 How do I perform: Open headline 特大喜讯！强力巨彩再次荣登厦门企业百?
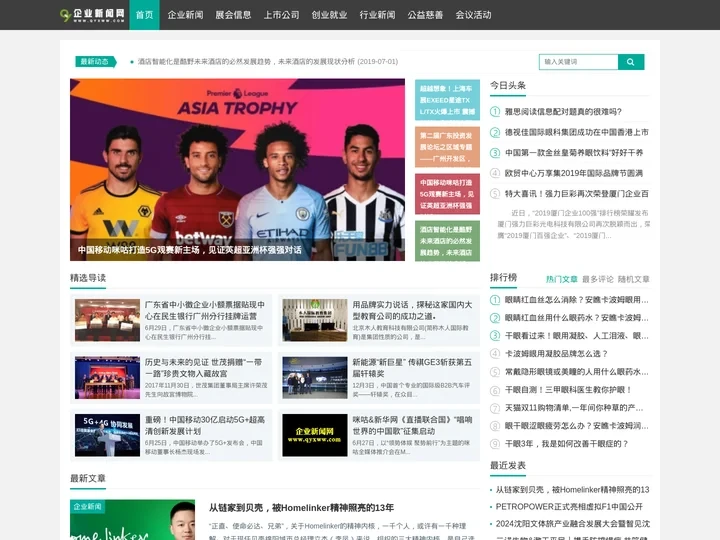[577, 194]
